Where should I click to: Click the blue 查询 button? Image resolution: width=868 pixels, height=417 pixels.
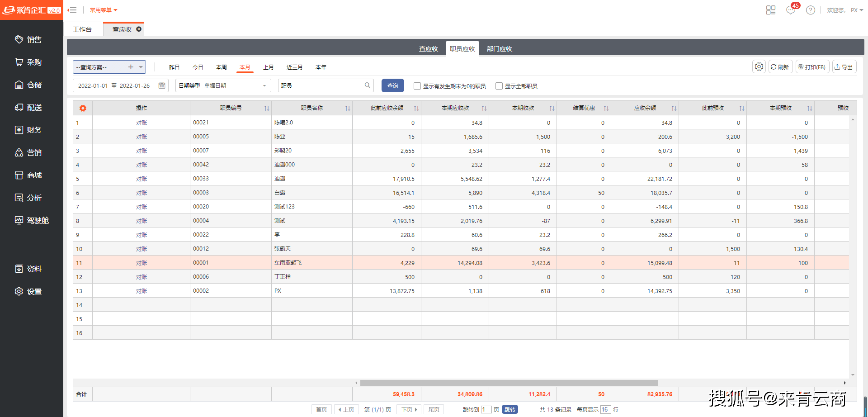point(393,85)
